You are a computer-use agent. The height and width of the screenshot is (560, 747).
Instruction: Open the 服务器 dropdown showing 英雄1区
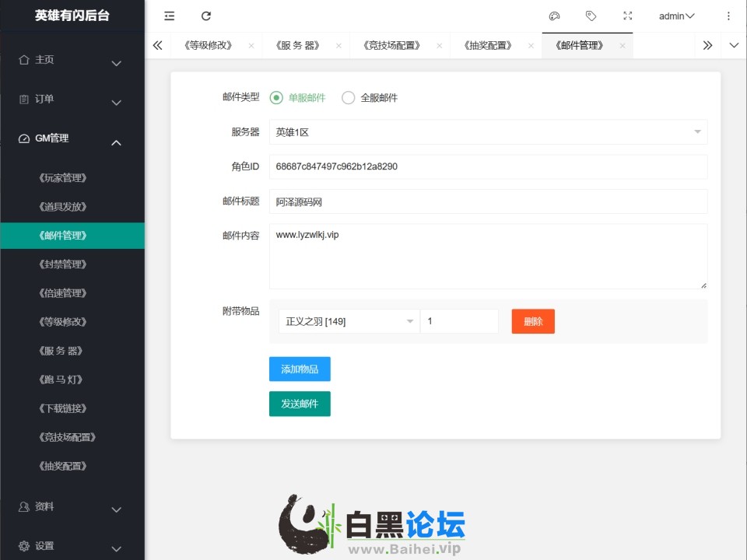point(489,132)
